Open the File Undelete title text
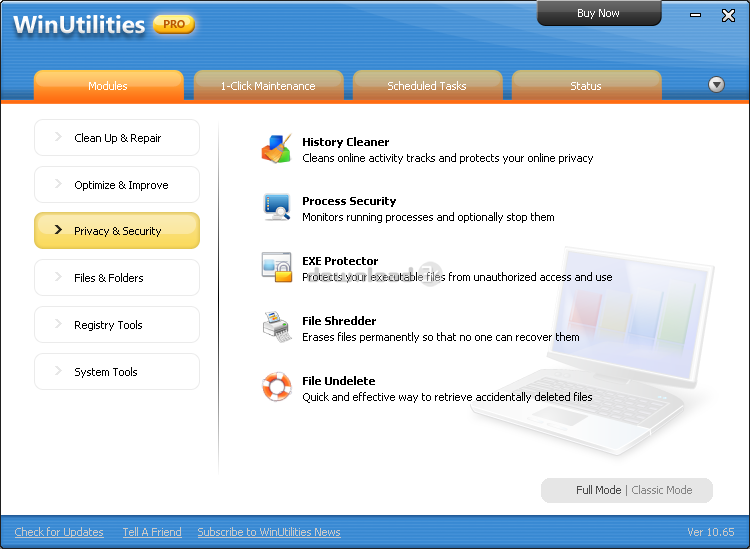This screenshot has width=750, height=549. click(339, 381)
